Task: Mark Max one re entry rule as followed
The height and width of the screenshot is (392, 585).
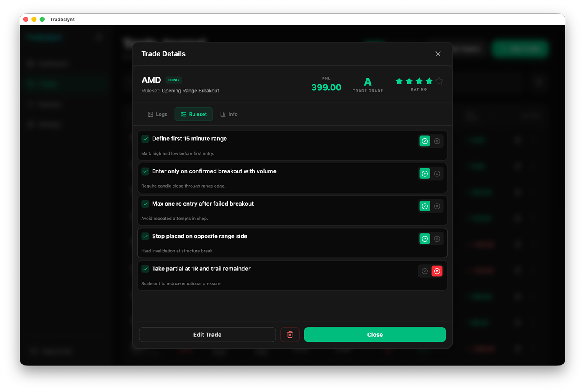Action: tap(425, 206)
